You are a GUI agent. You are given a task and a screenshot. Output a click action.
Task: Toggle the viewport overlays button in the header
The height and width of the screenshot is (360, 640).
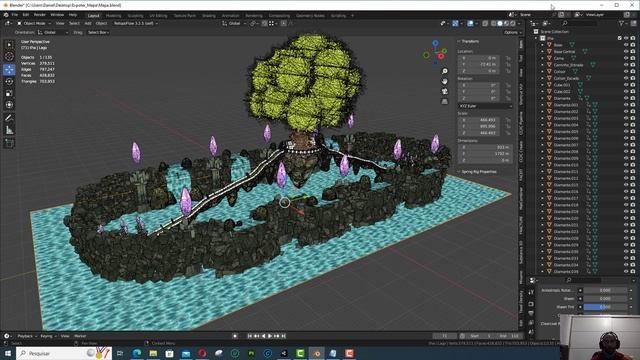(470, 23)
